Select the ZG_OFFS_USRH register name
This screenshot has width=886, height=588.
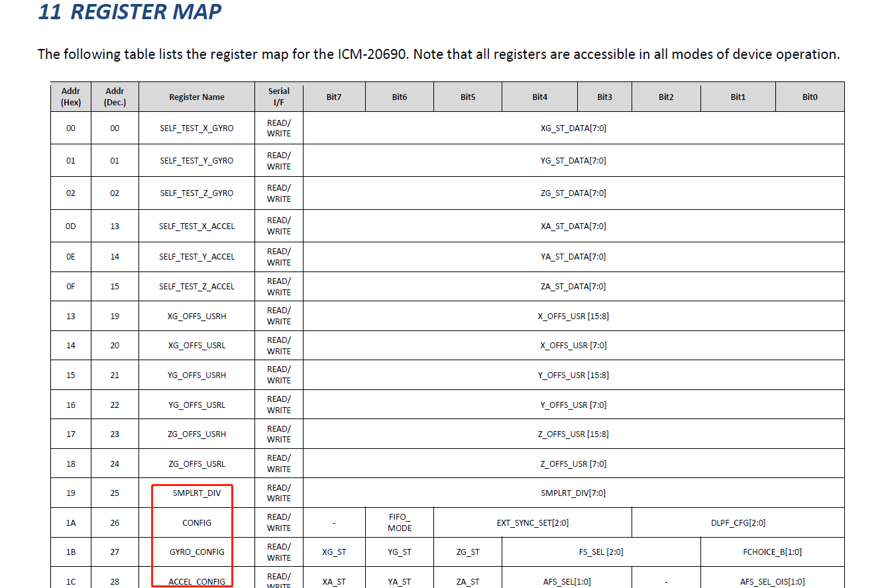point(197,434)
